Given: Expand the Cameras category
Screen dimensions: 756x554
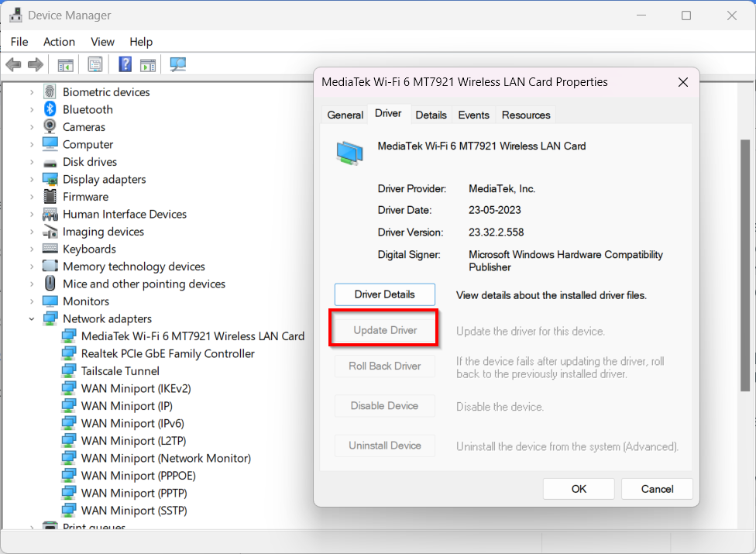Looking at the screenshot, I should [x=32, y=127].
